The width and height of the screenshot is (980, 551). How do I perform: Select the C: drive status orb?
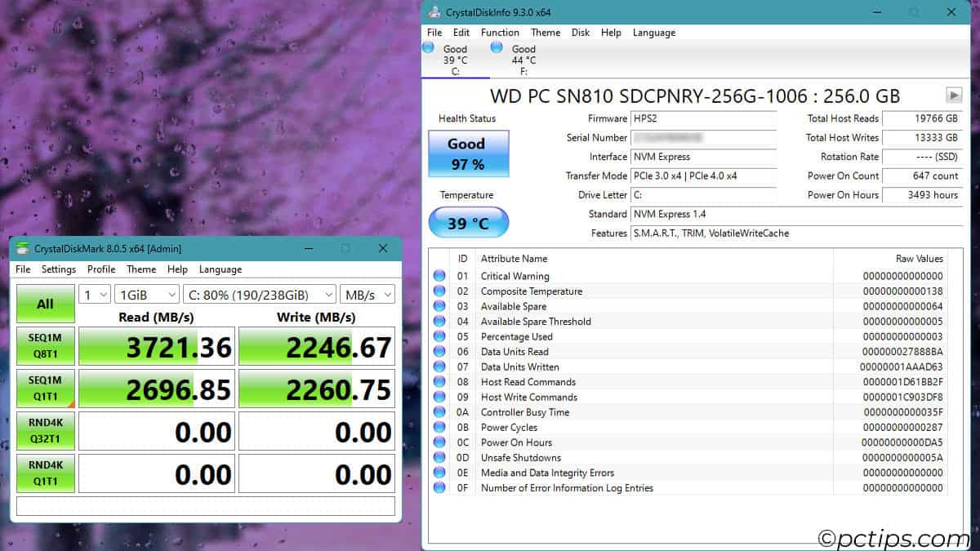coord(428,49)
